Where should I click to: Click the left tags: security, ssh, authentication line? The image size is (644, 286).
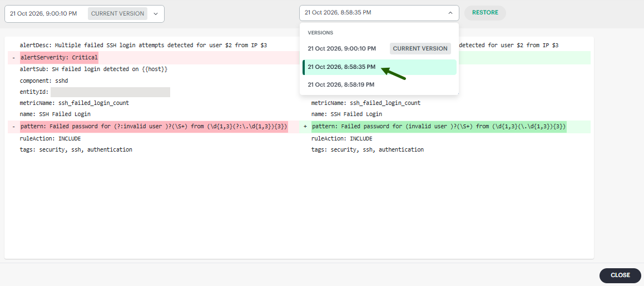click(76, 150)
